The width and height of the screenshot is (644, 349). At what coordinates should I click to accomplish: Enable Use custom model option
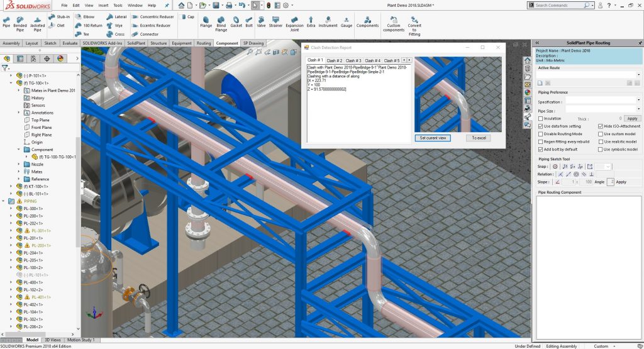pos(601,134)
